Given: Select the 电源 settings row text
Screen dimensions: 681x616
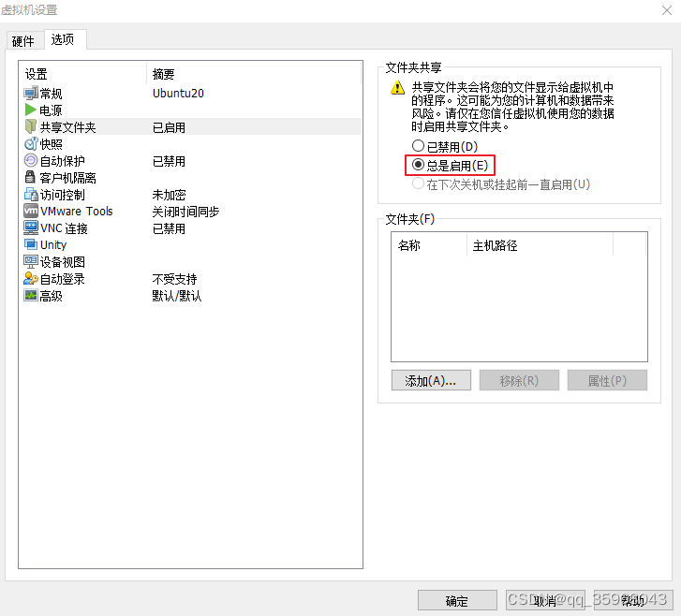Looking at the screenshot, I should coord(51,110).
